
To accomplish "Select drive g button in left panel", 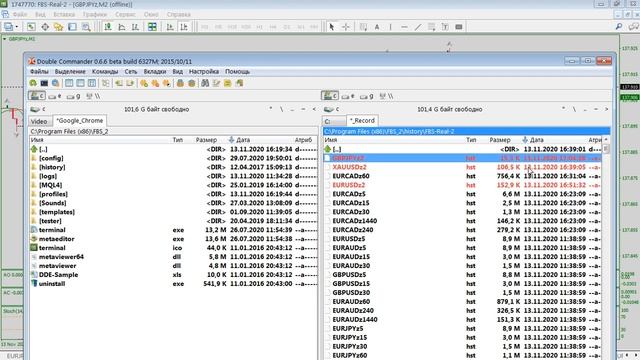I will (x=73, y=96).
